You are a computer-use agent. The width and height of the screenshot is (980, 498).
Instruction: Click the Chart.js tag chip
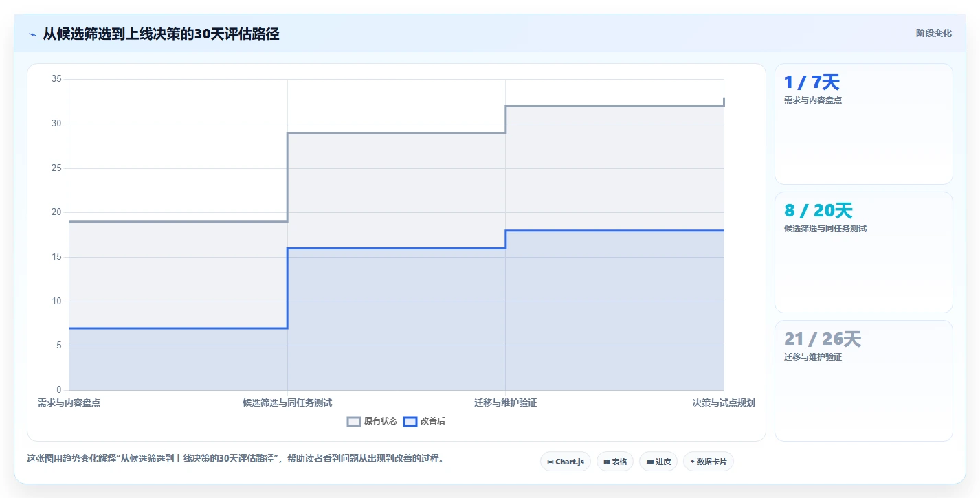[566, 462]
